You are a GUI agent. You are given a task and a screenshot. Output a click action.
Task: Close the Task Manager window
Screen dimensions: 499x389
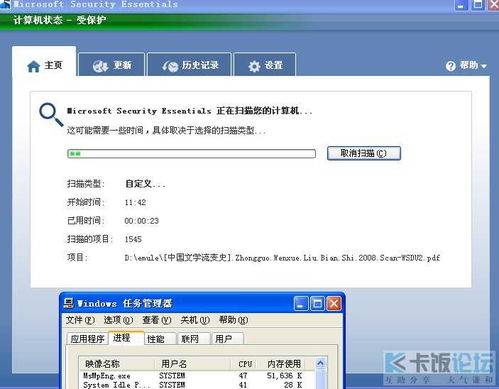point(334,304)
